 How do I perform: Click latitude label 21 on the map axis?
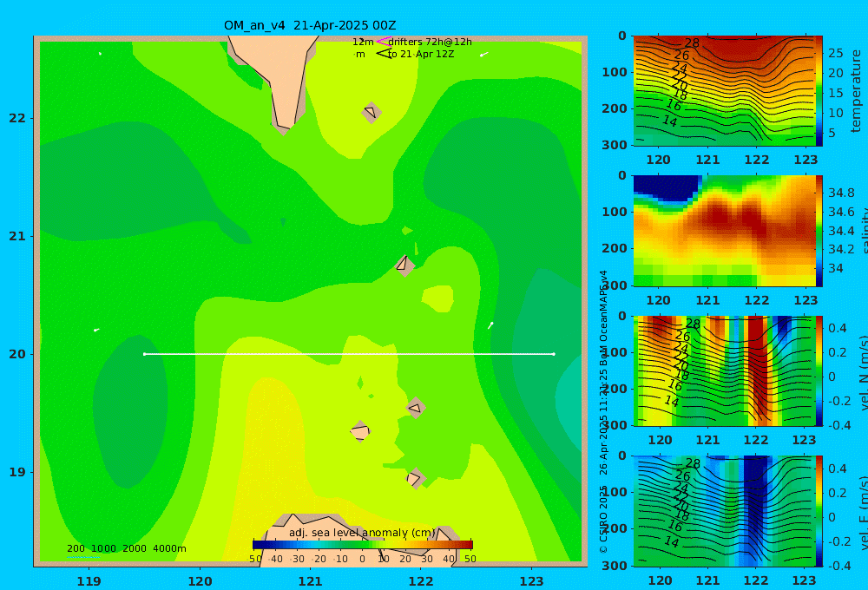(x=17, y=236)
